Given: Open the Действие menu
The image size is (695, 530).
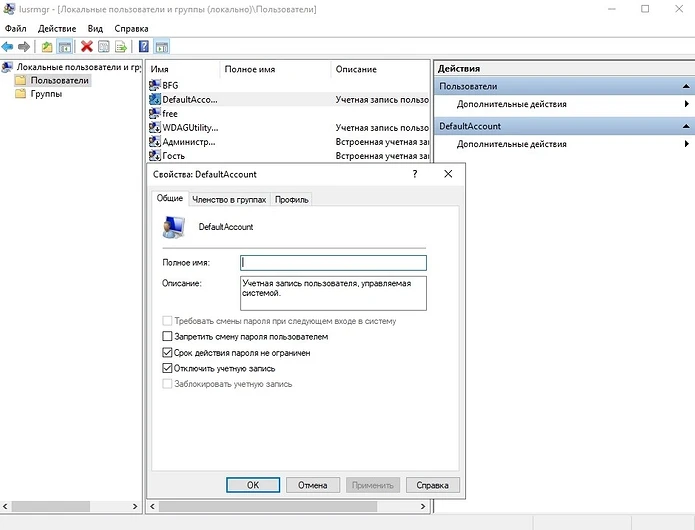Looking at the screenshot, I should tap(56, 29).
